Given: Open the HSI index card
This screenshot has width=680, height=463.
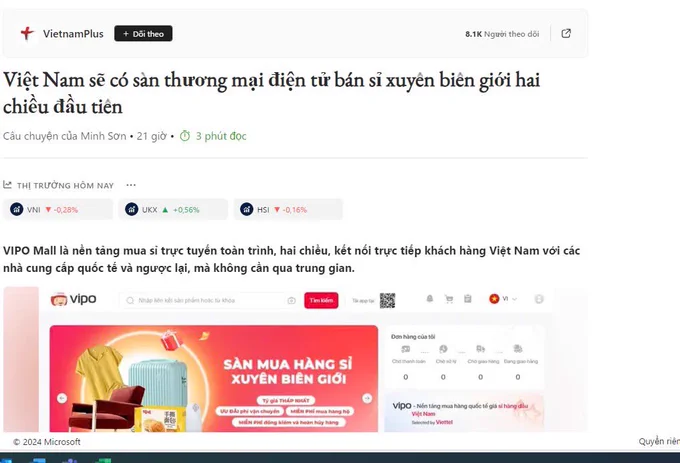Looking at the screenshot, I should [288, 210].
